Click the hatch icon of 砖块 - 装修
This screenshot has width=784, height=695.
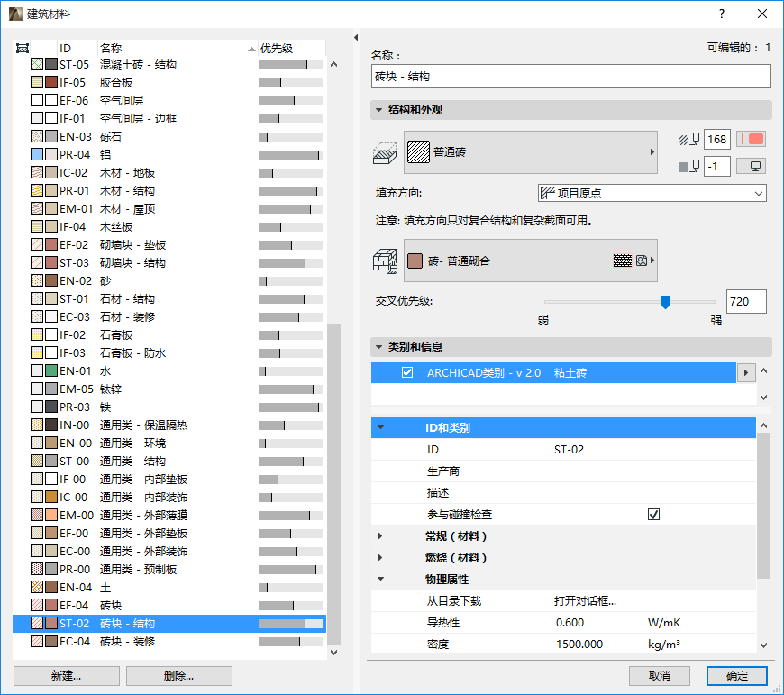coord(37,641)
